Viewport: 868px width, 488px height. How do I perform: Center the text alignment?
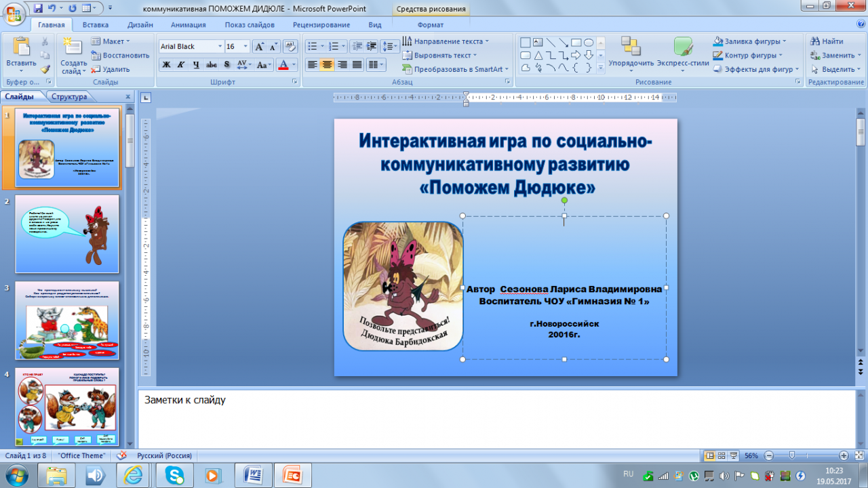click(x=327, y=65)
